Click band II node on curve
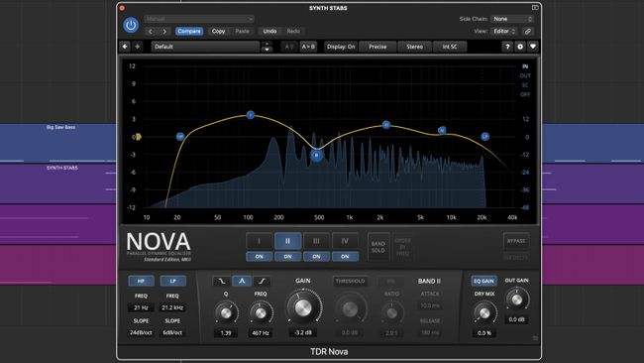Viewport: 644px width, 363px height. (316, 156)
